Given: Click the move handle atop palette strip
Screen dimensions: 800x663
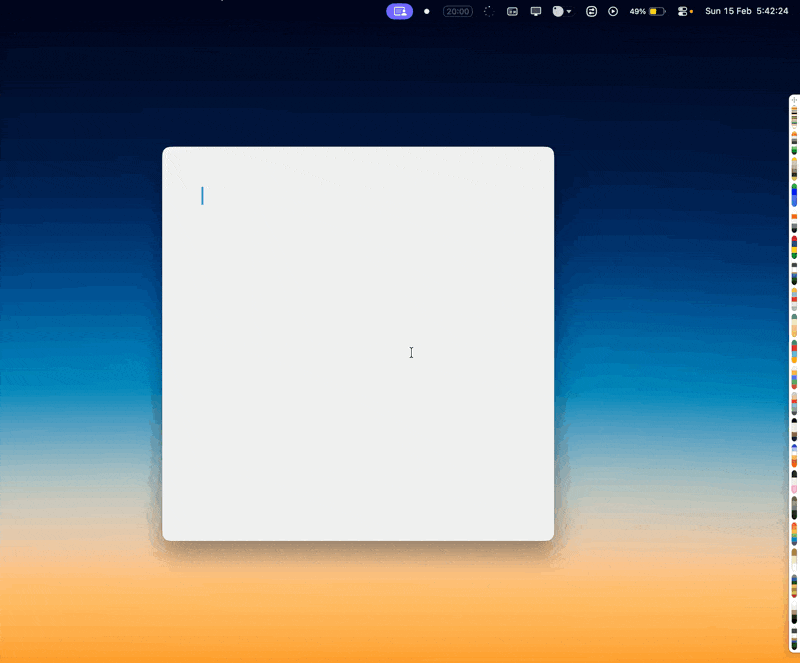Looking at the screenshot, I should [x=794, y=100].
